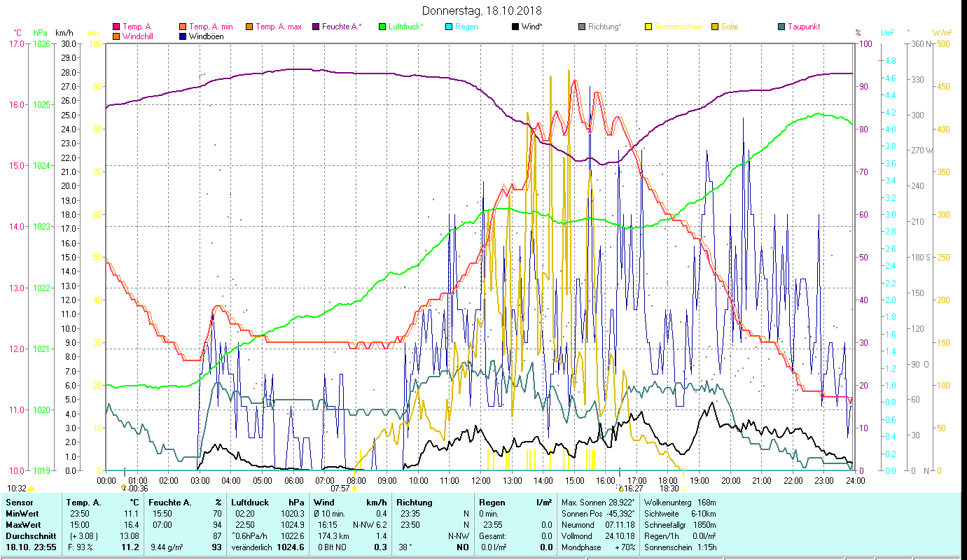967x560 pixels.
Task: Click the max temperature value 16.4
Action: (133, 524)
